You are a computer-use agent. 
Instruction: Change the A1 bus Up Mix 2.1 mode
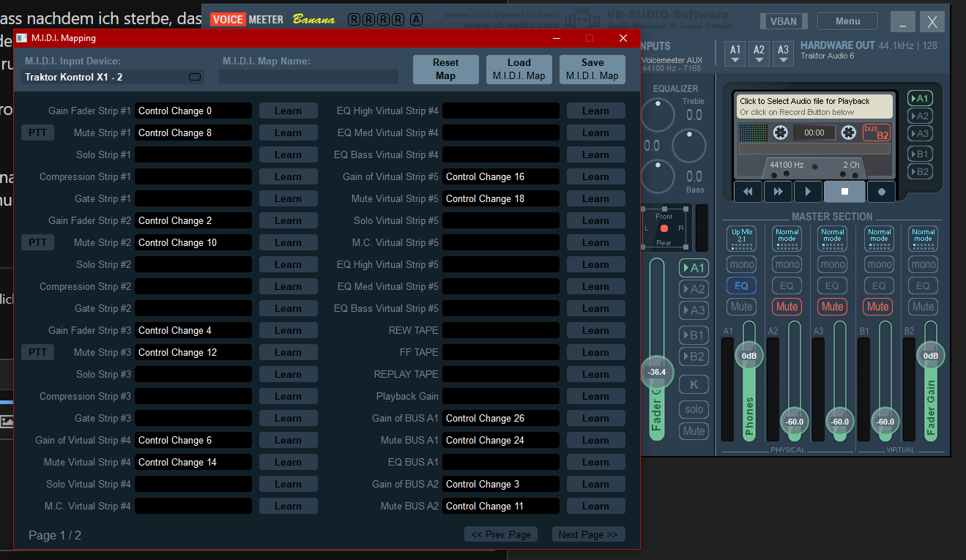point(741,238)
